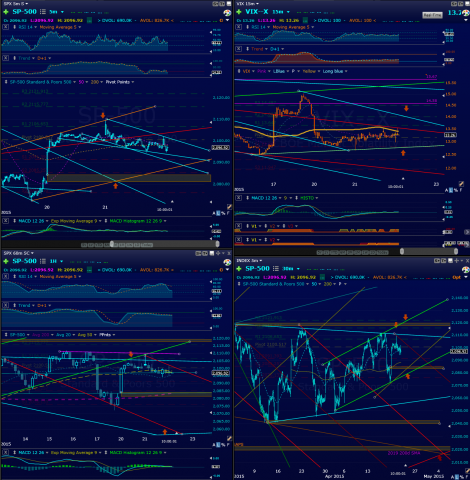Close Trend pane in VIX chart
The height and width of the screenshot is (480, 470).
[238, 49]
